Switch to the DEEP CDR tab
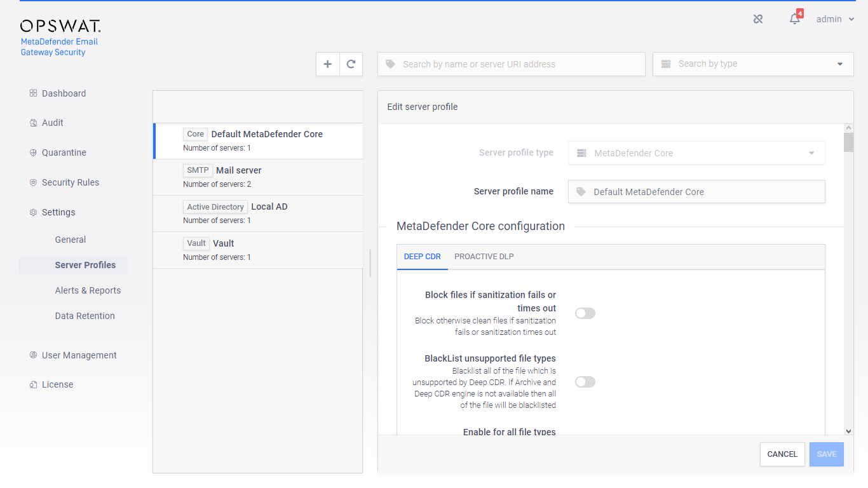868x488 pixels. coord(423,257)
